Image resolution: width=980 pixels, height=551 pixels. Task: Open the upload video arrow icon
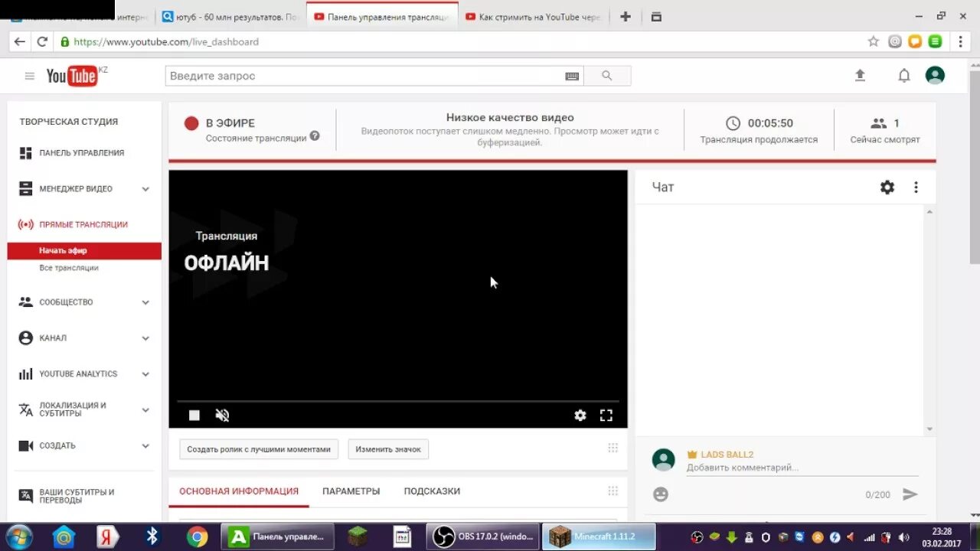click(860, 75)
